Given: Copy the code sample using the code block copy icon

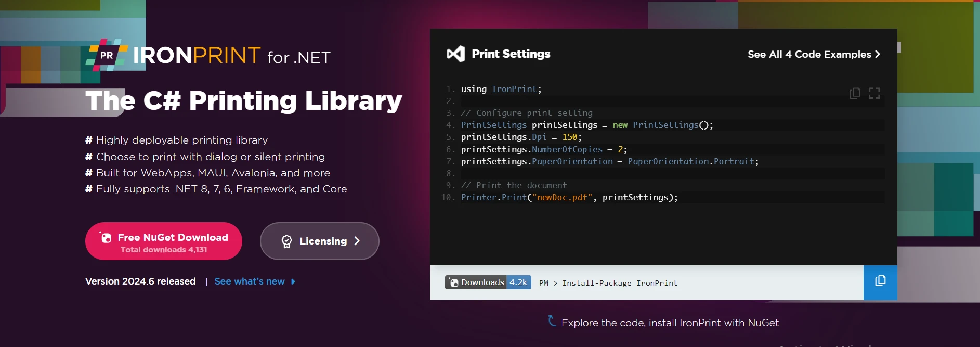Looking at the screenshot, I should (x=855, y=93).
